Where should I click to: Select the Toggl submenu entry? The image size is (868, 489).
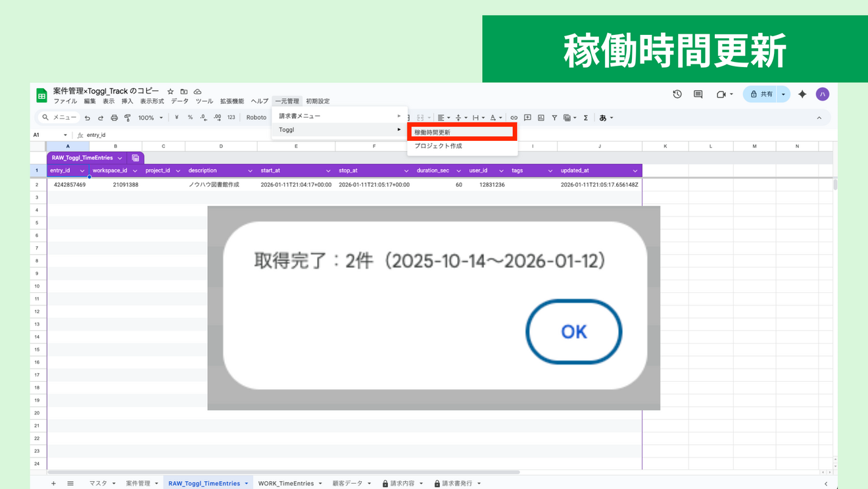[339, 130]
